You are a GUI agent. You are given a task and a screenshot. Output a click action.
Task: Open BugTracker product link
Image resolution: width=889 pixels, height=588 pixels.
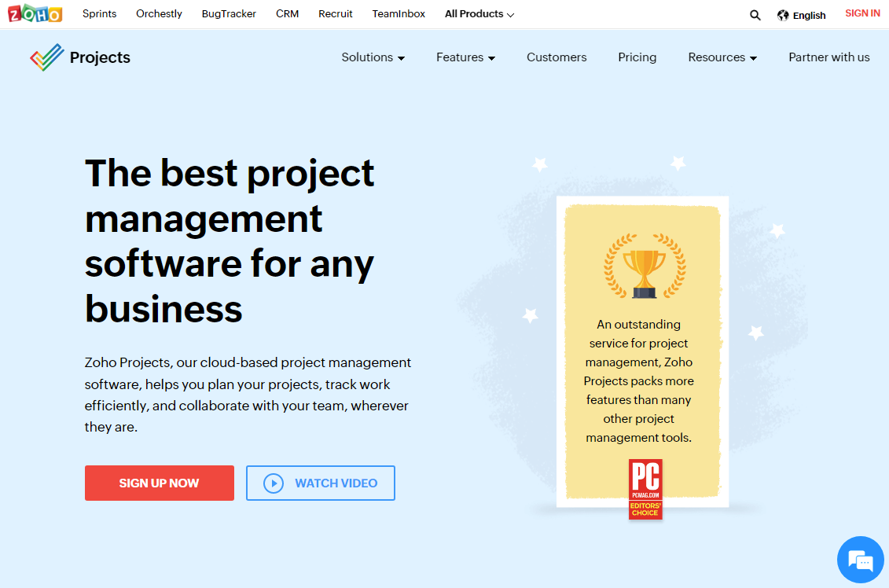point(229,13)
